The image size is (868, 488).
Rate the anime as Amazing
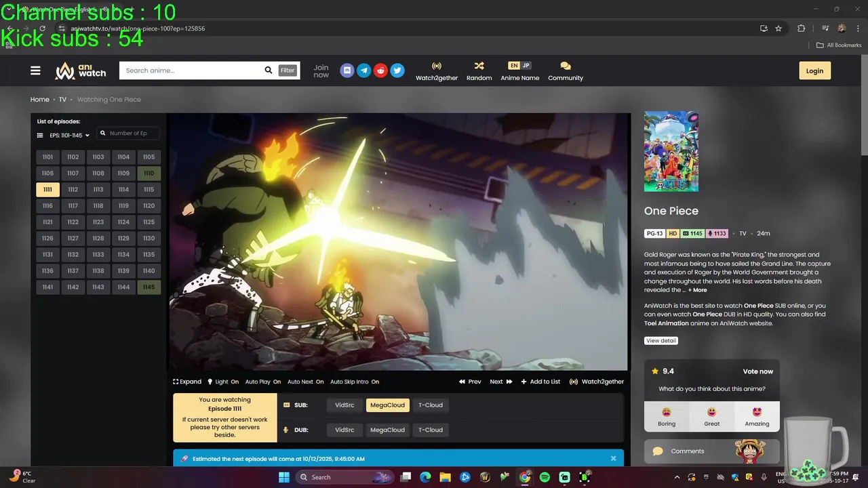tap(757, 417)
